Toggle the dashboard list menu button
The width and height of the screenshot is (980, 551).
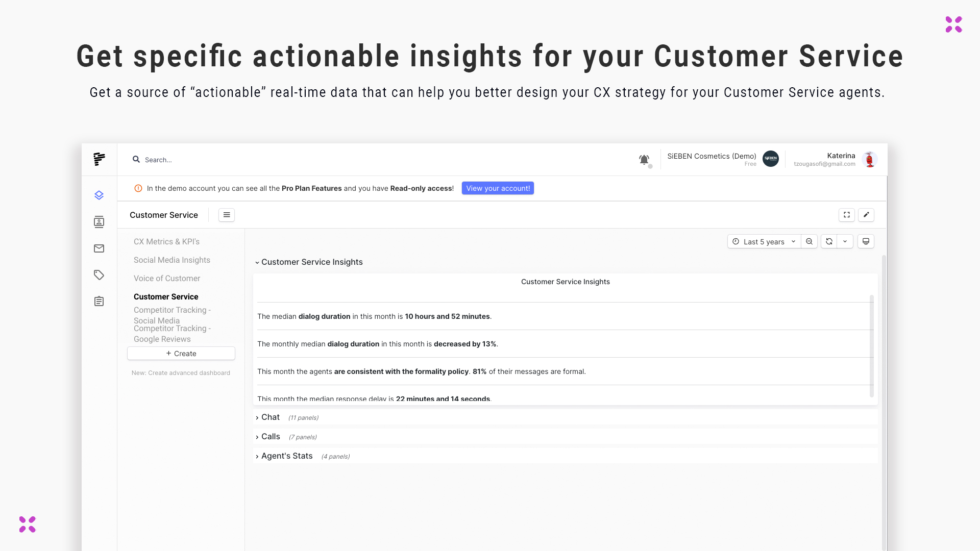[227, 215]
